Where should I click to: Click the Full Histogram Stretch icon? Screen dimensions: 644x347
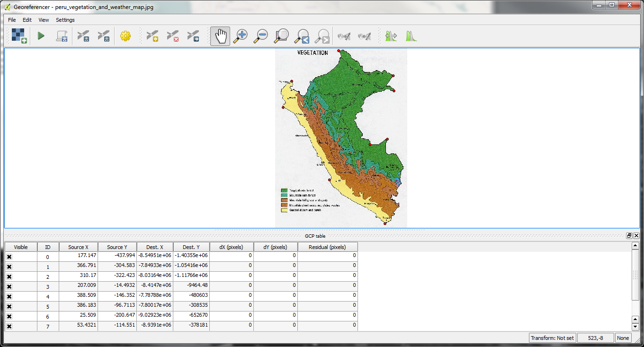point(411,36)
